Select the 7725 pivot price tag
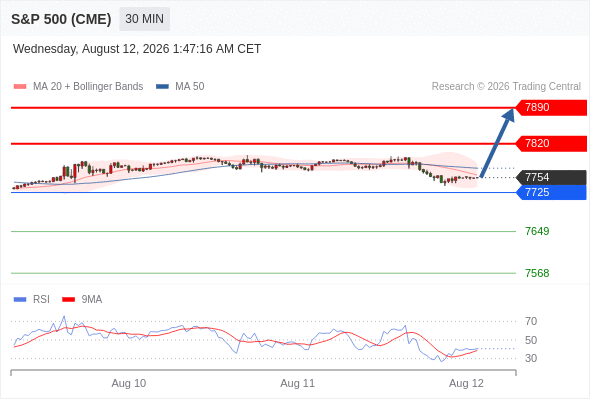Screen dimensions: 590x400 (x=551, y=192)
